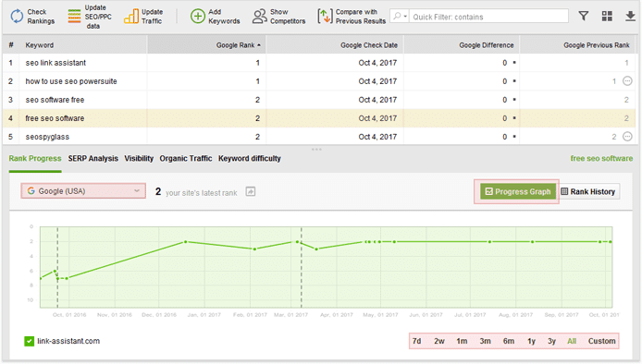Set graph range to 3m
This screenshot has height=364, width=642.
(x=485, y=341)
